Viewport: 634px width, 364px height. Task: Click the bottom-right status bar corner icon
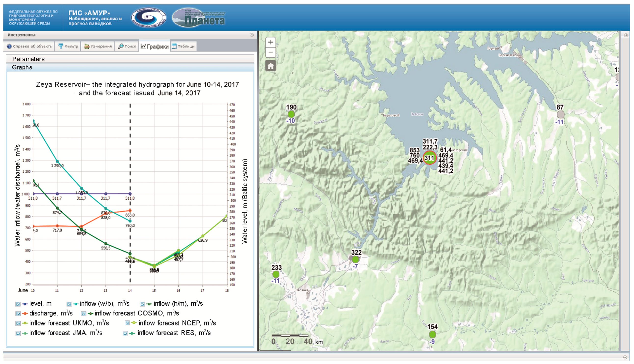click(x=625, y=357)
